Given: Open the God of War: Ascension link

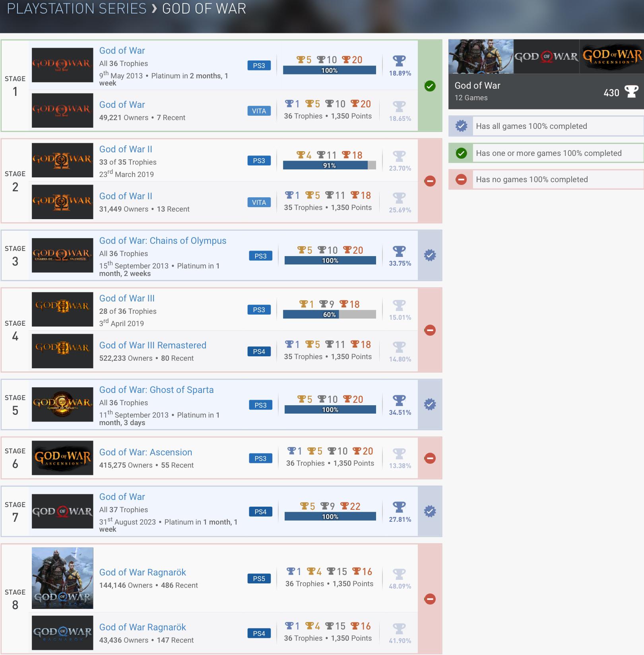Looking at the screenshot, I should (x=145, y=452).
